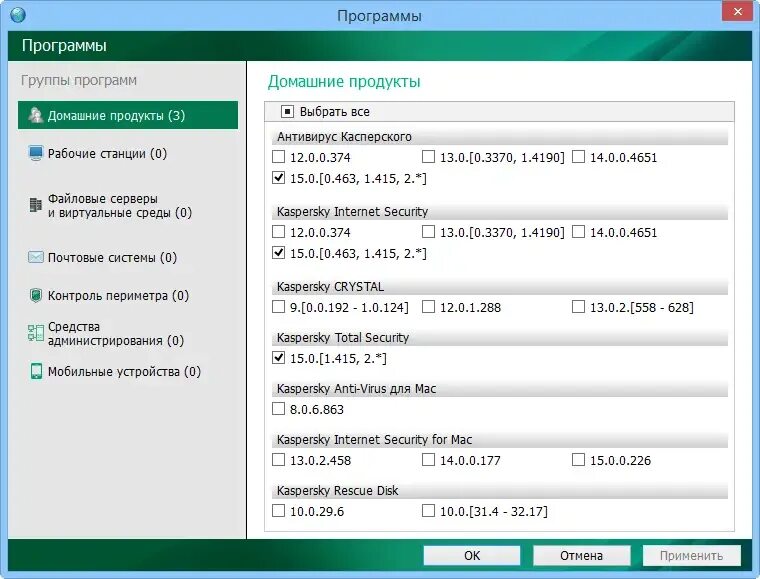The width and height of the screenshot is (760, 579).
Task: Uncheck Kaspersky Internet Security 15.0.[0.463, 1.415, 2.*]
Action: point(278,253)
